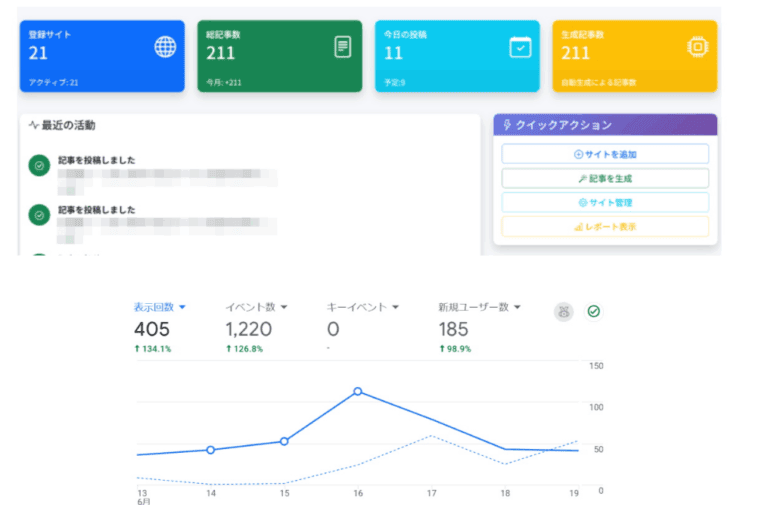Image resolution: width=768 pixels, height=505 pixels.
Task: Click the second green checkmark activity icon
Action: (x=39, y=215)
